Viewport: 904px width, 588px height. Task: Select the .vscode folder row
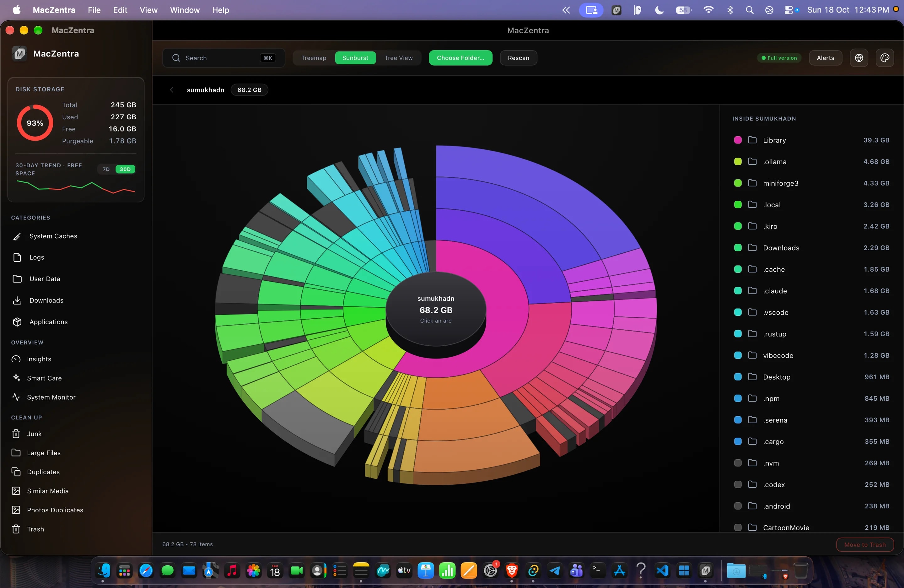tap(811, 312)
